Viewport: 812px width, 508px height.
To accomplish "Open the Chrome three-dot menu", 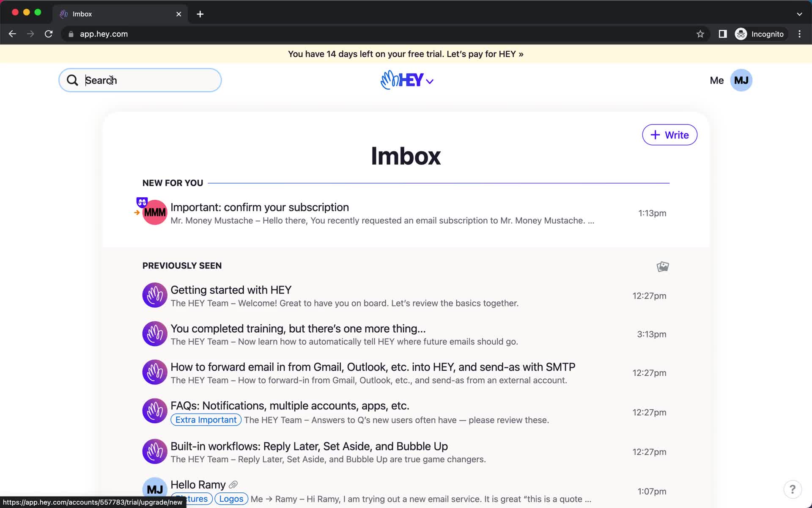I will pos(799,34).
